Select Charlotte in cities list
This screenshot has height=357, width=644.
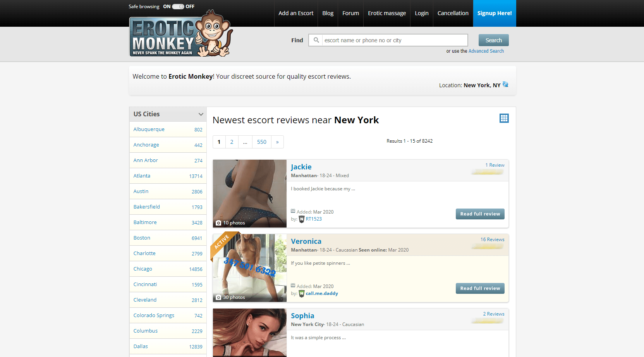pos(168,254)
